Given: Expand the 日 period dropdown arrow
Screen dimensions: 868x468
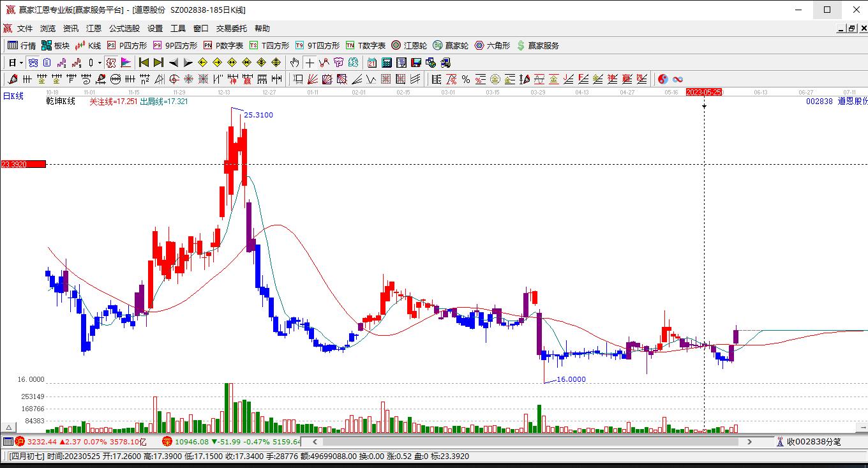Looking at the screenshot, I should coord(21,63).
